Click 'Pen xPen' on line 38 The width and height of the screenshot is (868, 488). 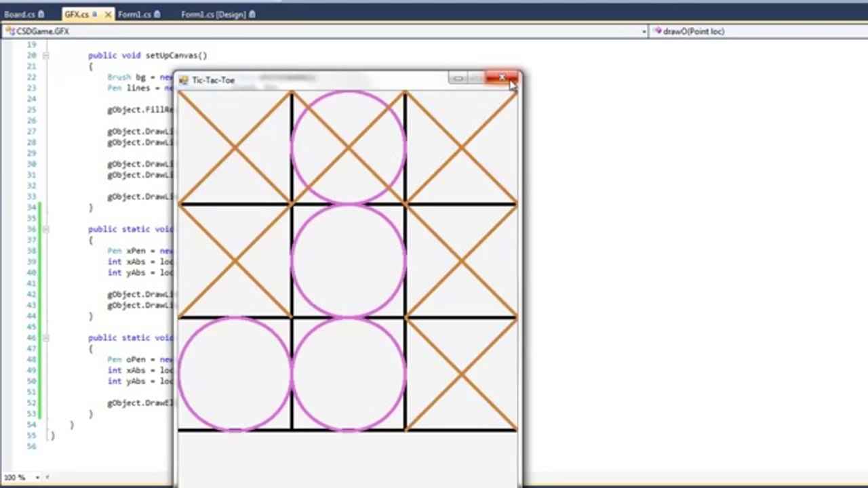pyautogui.click(x=126, y=251)
